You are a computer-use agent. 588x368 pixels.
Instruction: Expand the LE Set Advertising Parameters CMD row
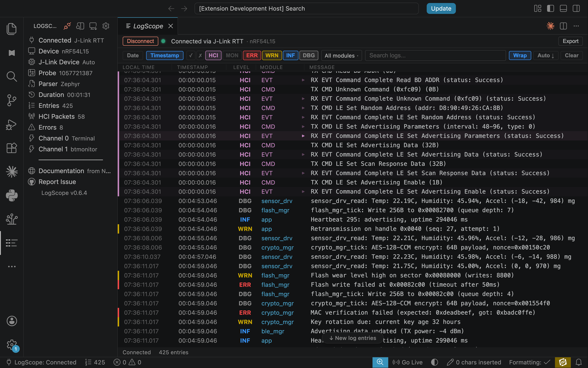[303, 127]
